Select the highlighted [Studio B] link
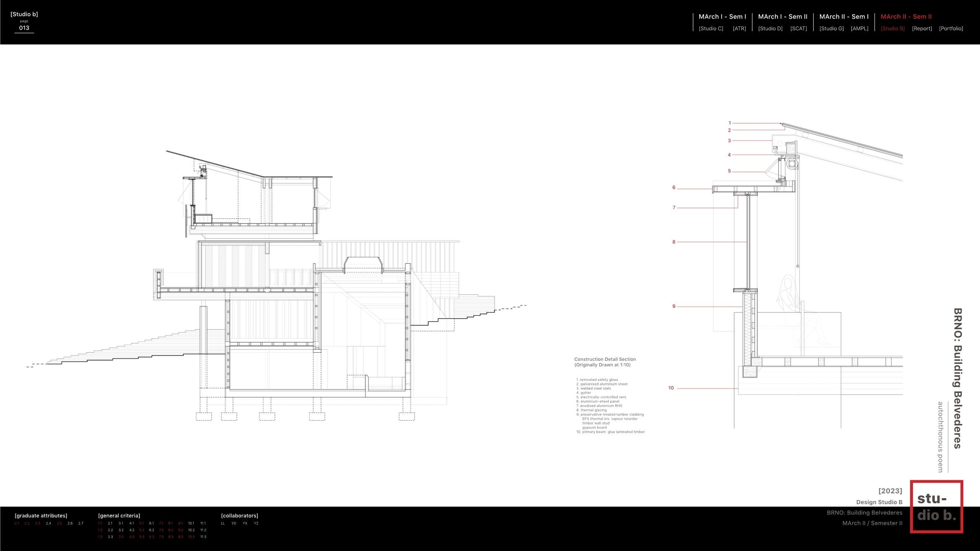 tap(892, 29)
